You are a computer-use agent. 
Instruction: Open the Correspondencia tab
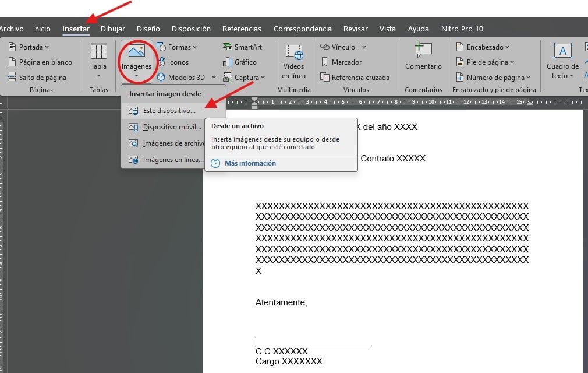[x=303, y=29]
